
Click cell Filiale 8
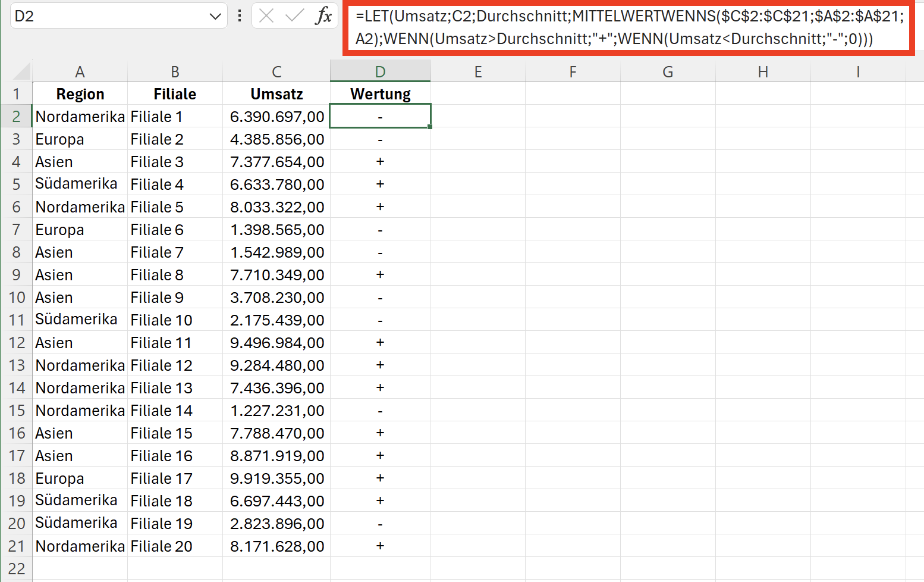(175, 274)
